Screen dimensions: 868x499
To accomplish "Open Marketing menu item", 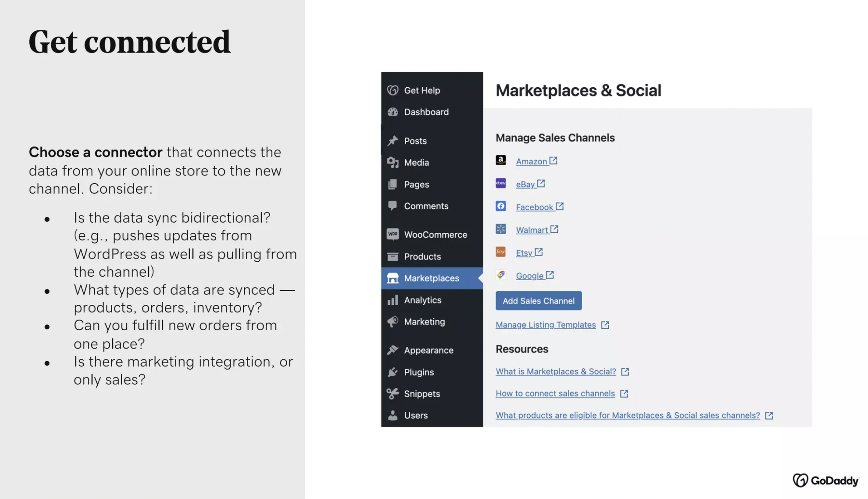I will (x=432, y=322).
